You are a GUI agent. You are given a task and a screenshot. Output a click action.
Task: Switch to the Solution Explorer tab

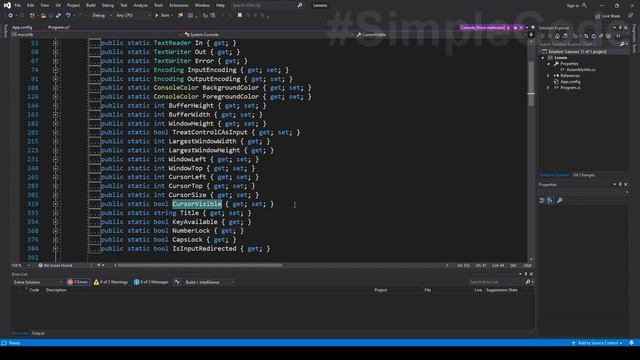pos(554,175)
